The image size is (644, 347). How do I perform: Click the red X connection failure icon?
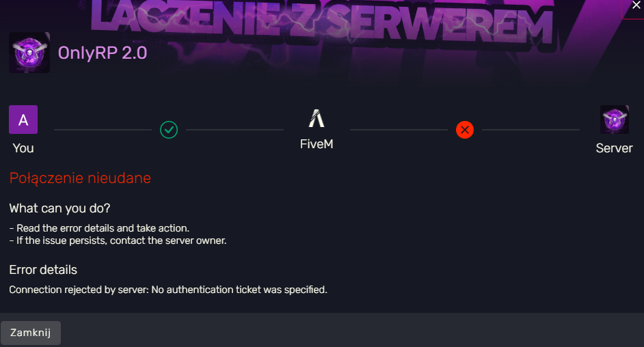coord(465,129)
